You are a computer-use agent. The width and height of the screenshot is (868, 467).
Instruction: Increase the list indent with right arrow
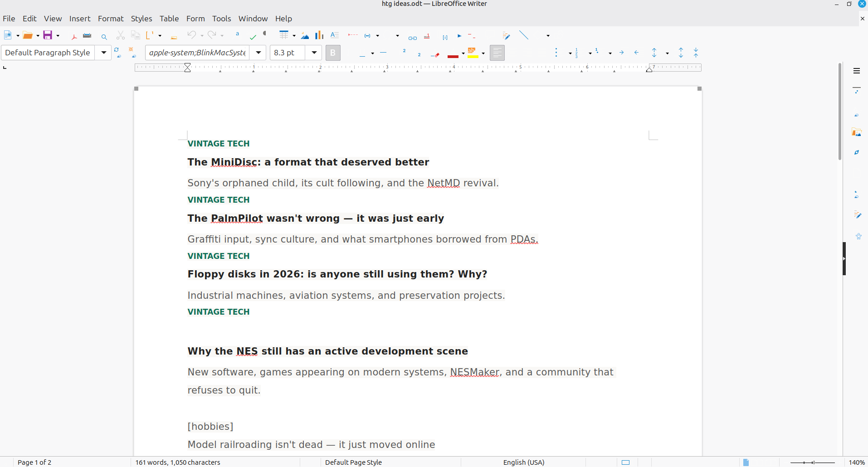coord(621,53)
